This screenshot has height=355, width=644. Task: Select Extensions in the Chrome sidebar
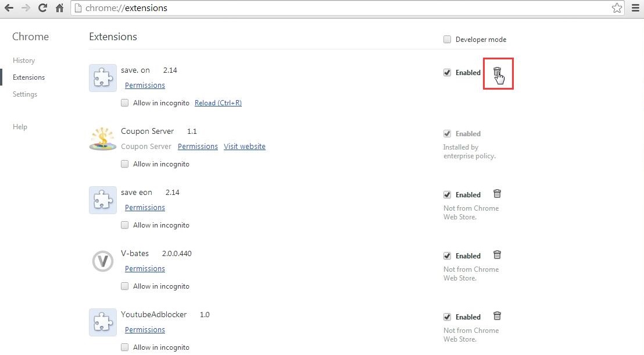click(28, 77)
